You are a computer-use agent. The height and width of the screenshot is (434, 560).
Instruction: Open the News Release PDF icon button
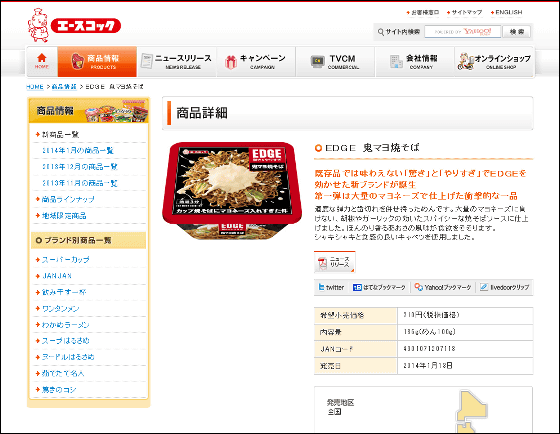[335, 262]
